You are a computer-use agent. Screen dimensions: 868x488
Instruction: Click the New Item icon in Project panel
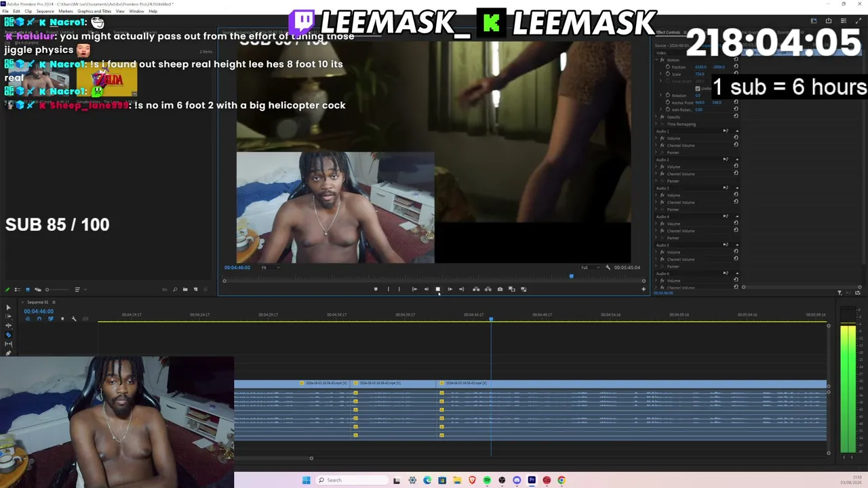(195, 290)
